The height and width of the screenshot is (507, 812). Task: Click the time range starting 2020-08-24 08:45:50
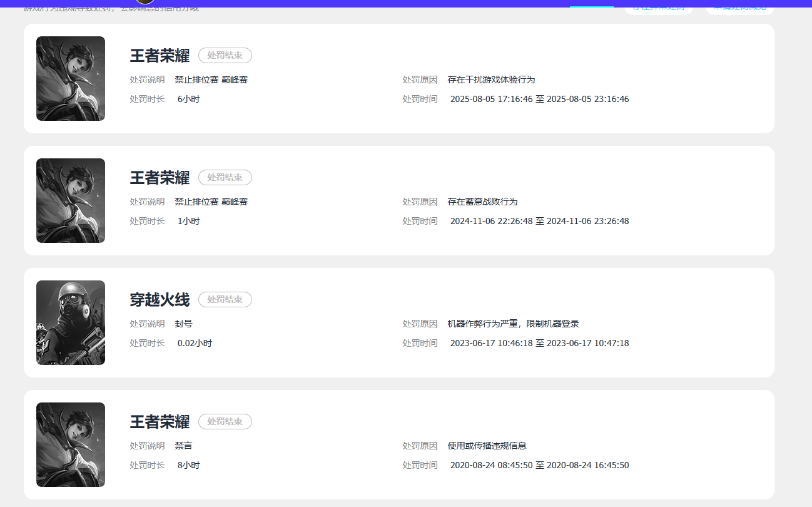point(540,465)
